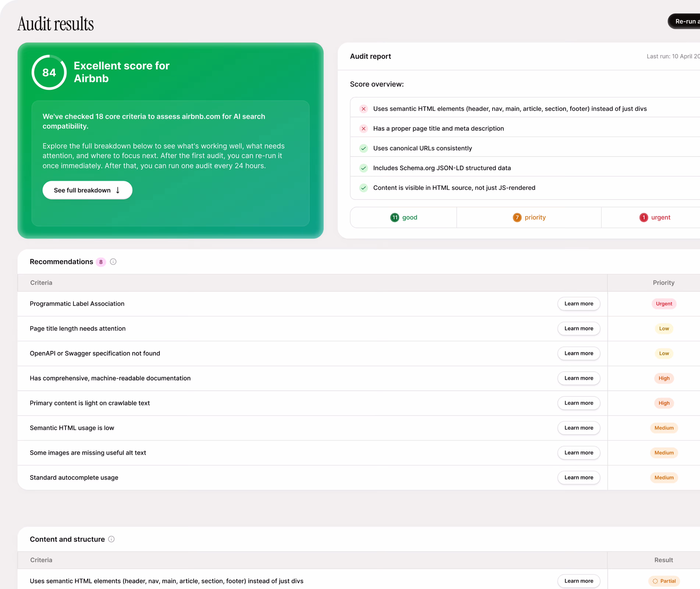Click the Recommendations section heading
700x589 pixels.
click(x=61, y=262)
